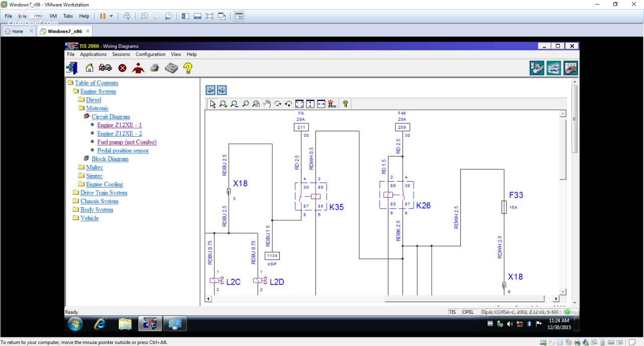The width and height of the screenshot is (644, 346).
Task: Click the red person icon in toolbar
Action: point(138,68)
